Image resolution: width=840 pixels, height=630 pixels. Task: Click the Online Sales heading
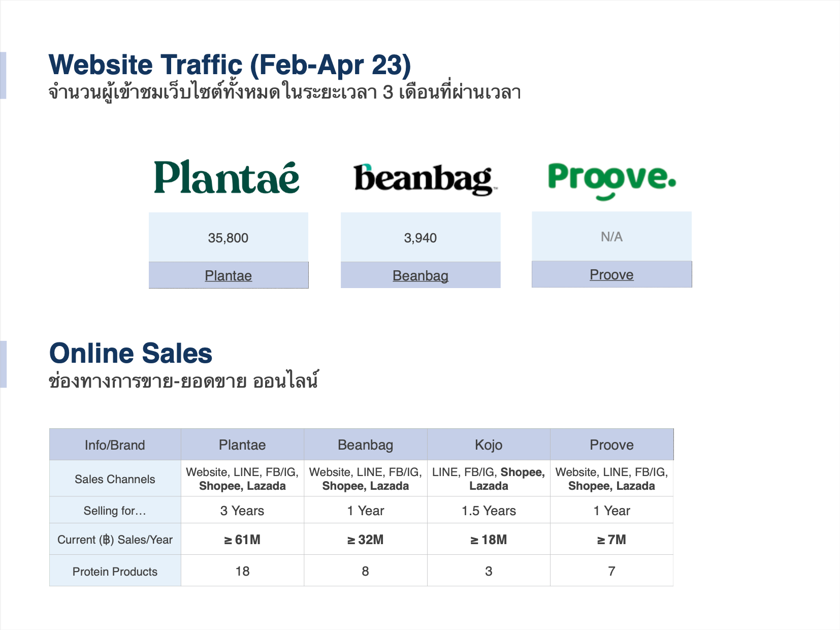click(131, 353)
